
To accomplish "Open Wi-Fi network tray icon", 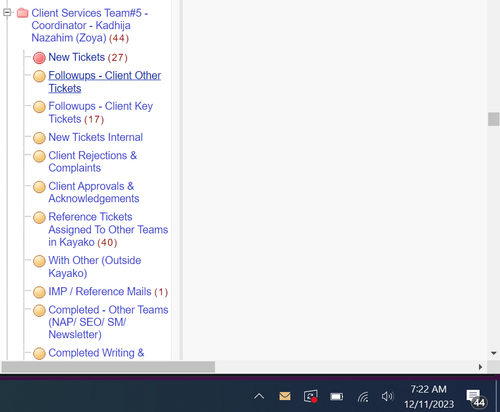I will (x=363, y=397).
